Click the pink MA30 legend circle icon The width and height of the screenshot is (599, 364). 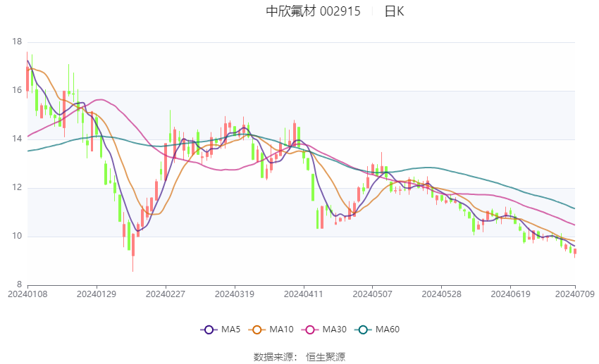tap(310, 330)
